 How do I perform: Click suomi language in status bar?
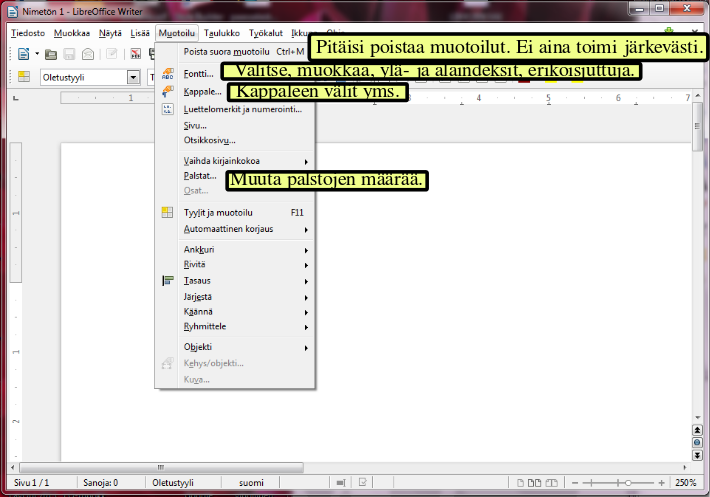[x=251, y=483]
